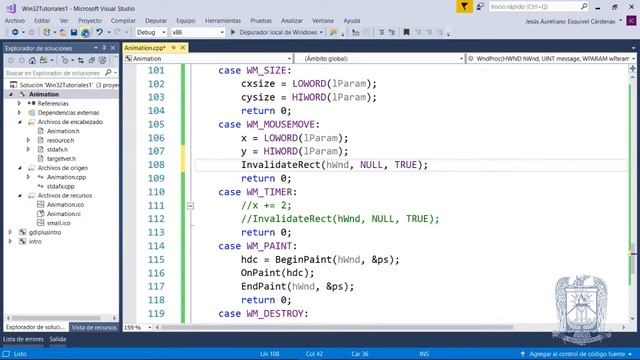Viewport: 640px width, 360px height.
Task: Pin the Solution Explorer panel
Action: click(104, 48)
